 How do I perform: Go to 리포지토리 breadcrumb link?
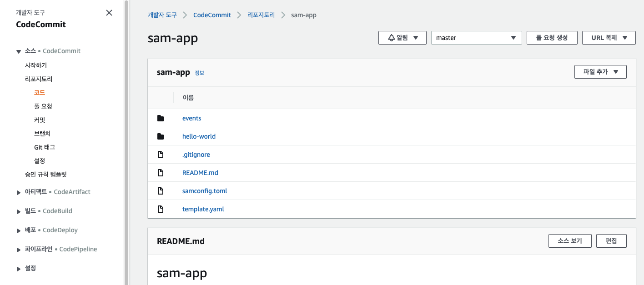click(261, 15)
